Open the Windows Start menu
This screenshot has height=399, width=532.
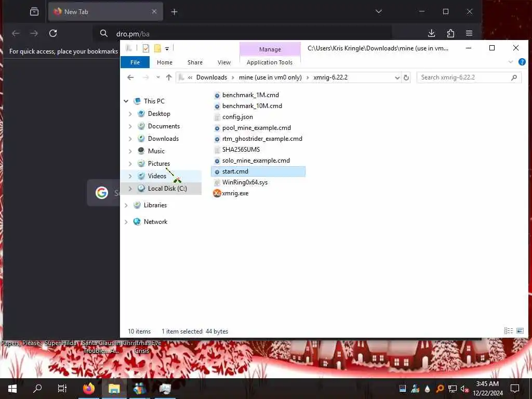click(12, 389)
